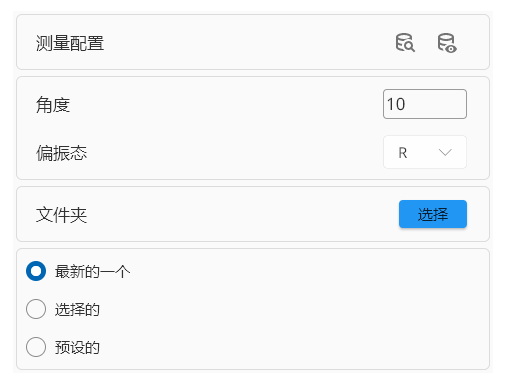Click after the value 10 in the angle box

(408, 104)
